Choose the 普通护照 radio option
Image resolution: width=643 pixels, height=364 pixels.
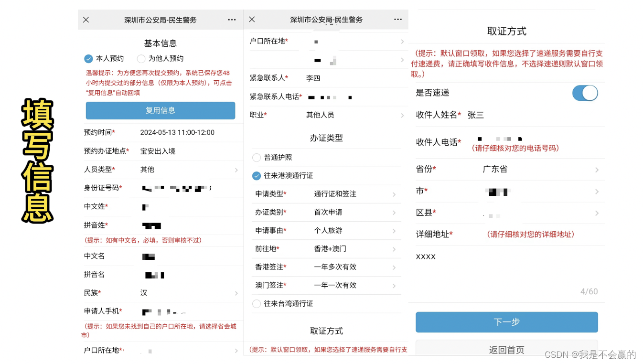257,158
